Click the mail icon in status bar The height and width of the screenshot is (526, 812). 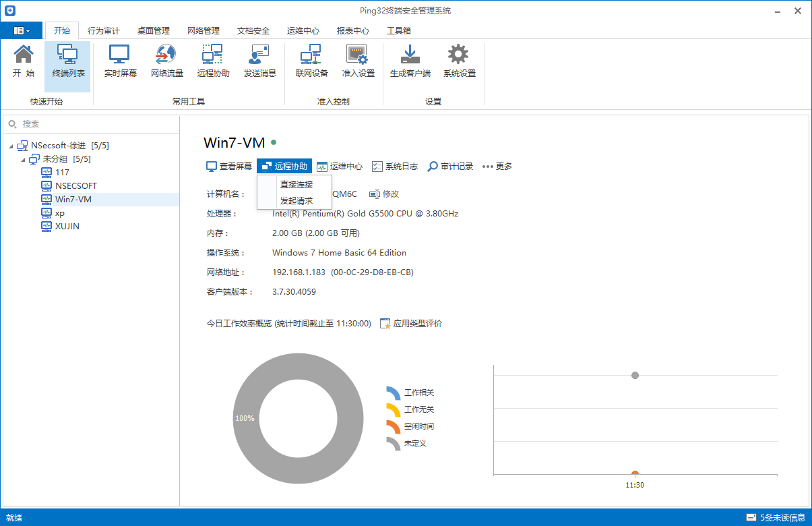tap(751, 518)
